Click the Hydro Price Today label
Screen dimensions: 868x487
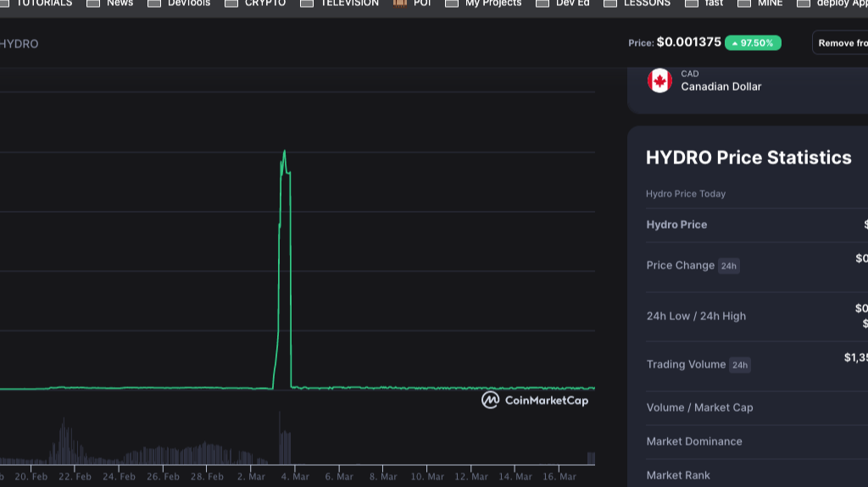pos(685,194)
